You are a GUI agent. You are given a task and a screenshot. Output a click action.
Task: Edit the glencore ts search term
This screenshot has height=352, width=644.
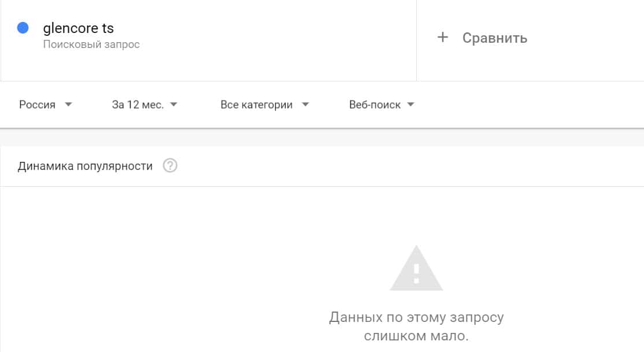click(x=79, y=28)
